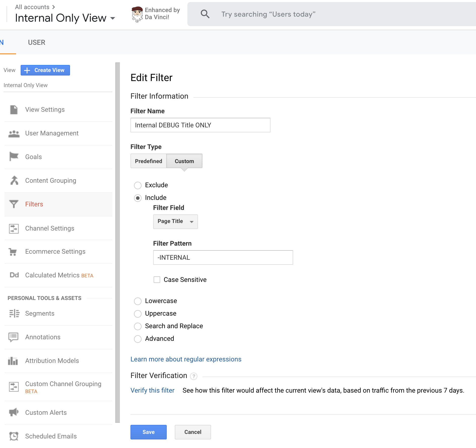Click the Filters funnel icon

pos(14,204)
